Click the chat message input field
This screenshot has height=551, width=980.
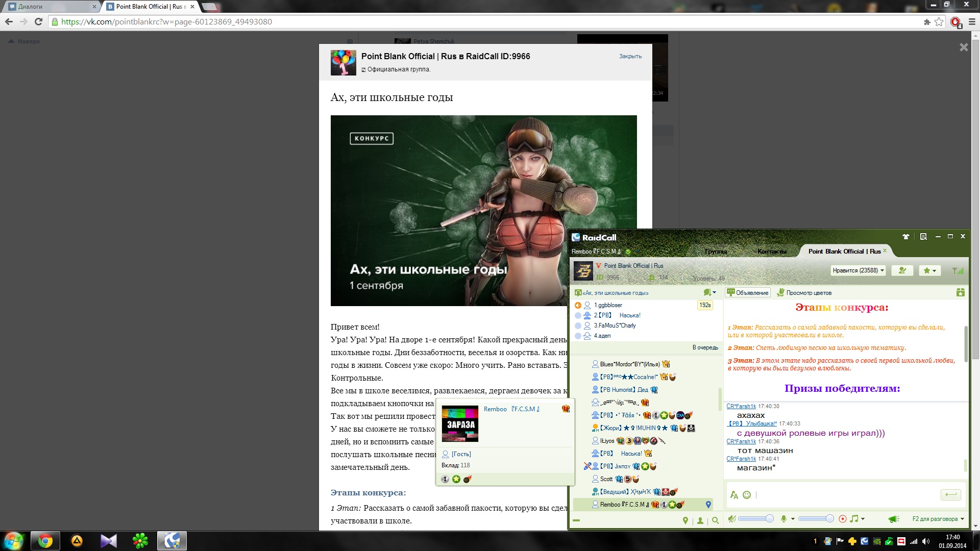(x=845, y=495)
